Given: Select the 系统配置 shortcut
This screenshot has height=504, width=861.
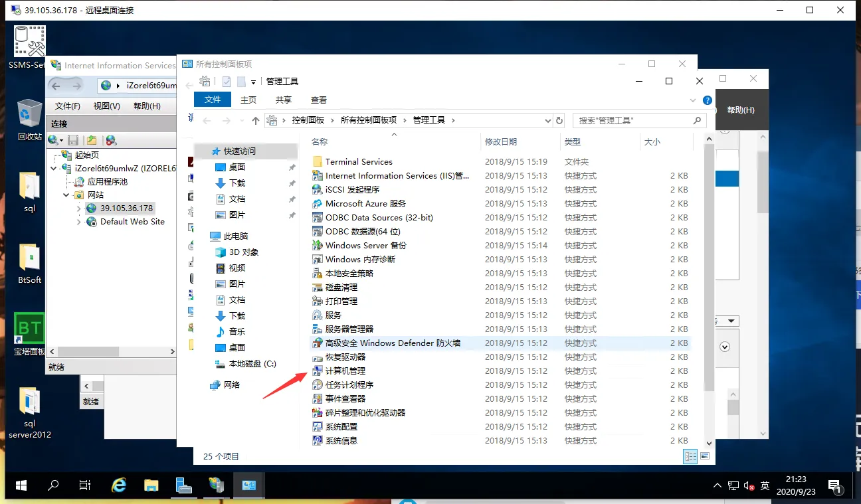Looking at the screenshot, I should (335, 427).
